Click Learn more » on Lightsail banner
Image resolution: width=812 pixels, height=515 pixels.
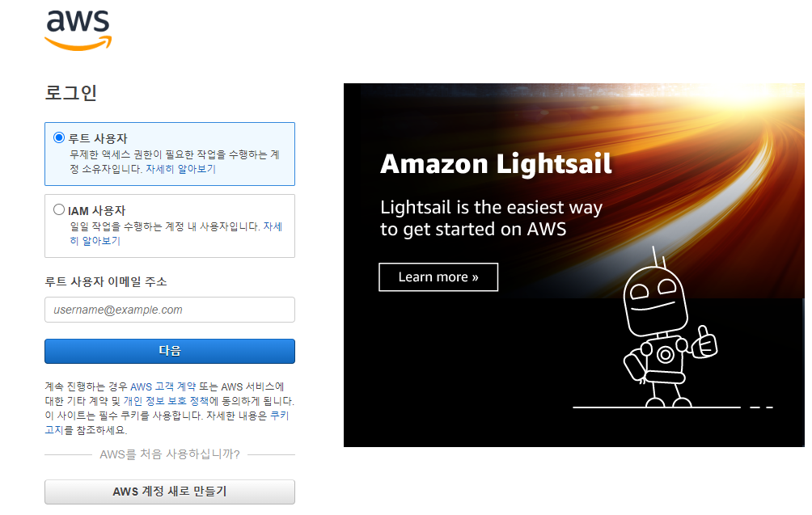click(438, 277)
